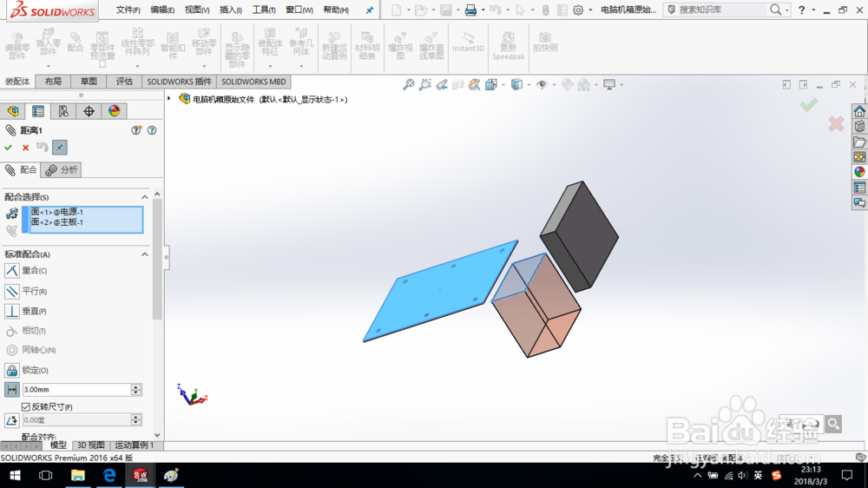Image resolution: width=868 pixels, height=488 pixels.
Task: Accept mate with viewport green checkmark
Action: 808,104
